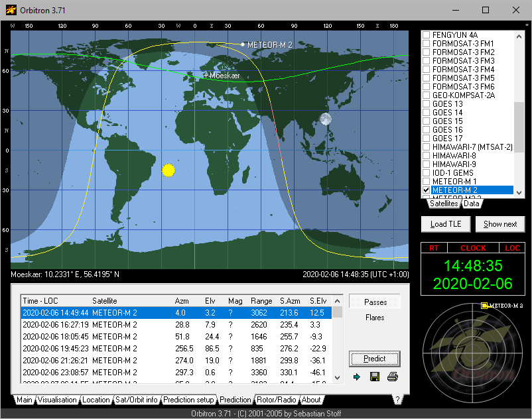The height and width of the screenshot is (419, 532).
Task: Select the Passes option
Action: pyautogui.click(x=375, y=302)
